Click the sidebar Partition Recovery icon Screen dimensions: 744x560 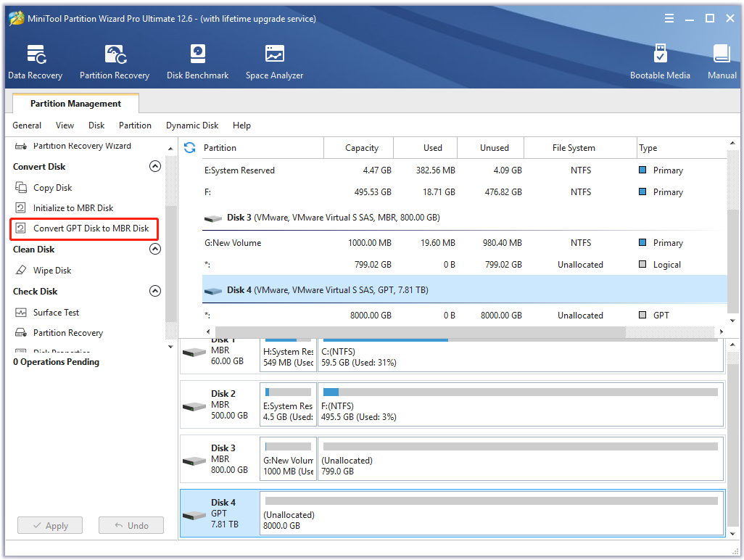pos(21,333)
